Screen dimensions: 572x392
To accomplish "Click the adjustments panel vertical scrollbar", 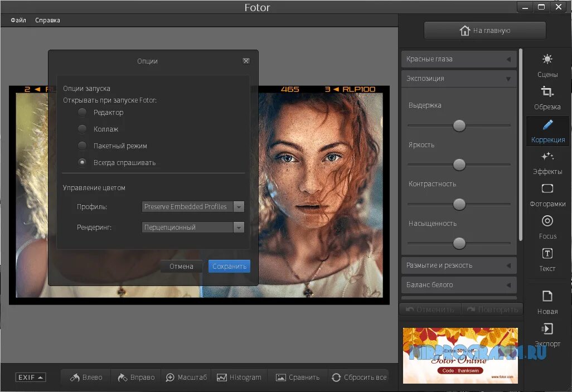I will (521, 144).
